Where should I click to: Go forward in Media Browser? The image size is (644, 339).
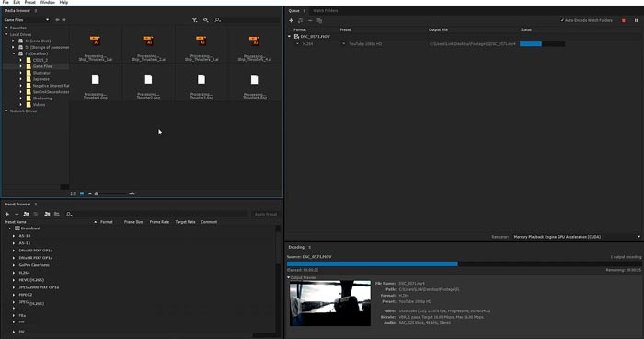63,19
